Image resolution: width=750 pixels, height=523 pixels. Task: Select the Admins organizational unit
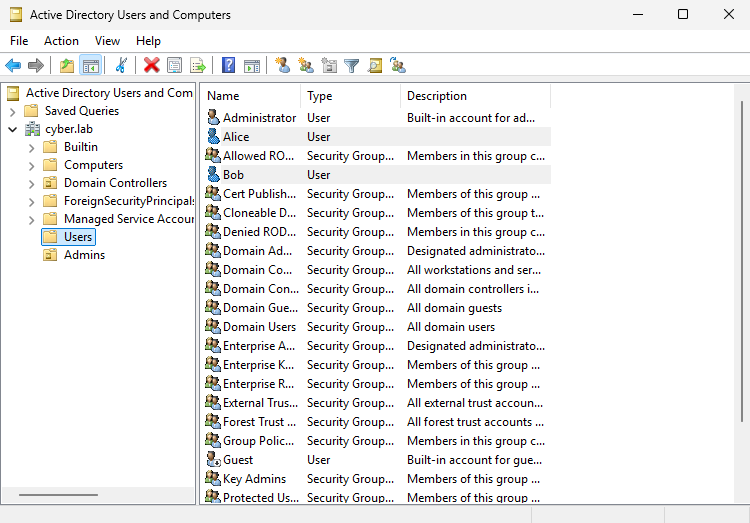point(84,255)
